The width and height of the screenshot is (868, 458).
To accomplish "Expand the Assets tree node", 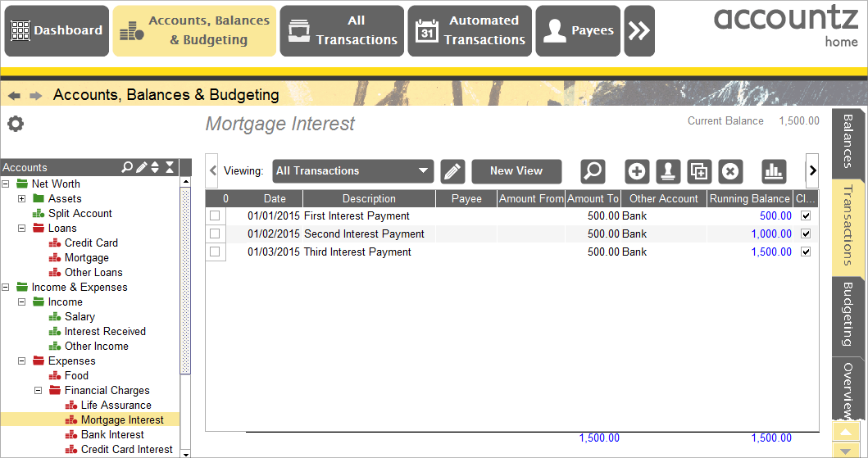I will point(21,198).
